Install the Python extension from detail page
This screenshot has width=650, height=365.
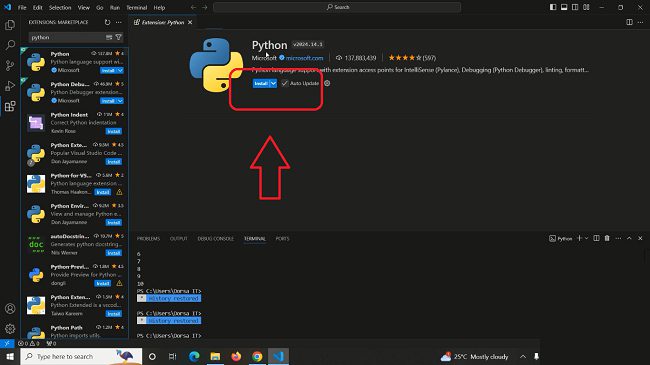point(261,83)
